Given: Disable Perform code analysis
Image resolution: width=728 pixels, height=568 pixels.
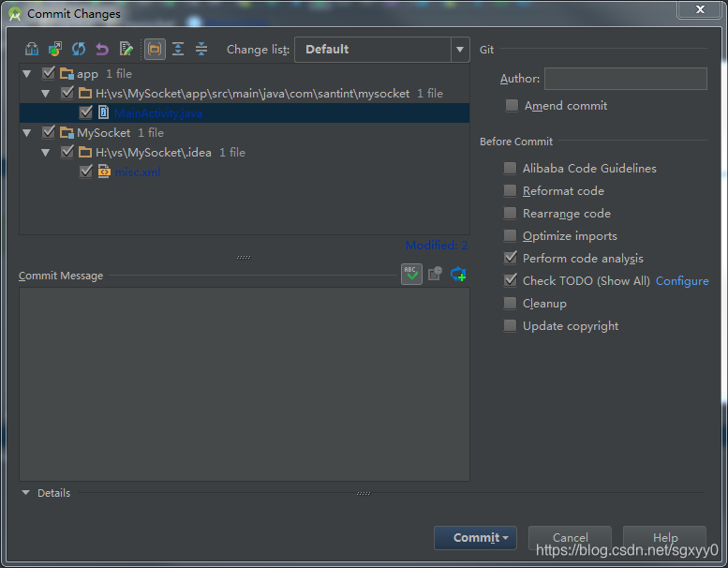Looking at the screenshot, I should point(510,258).
